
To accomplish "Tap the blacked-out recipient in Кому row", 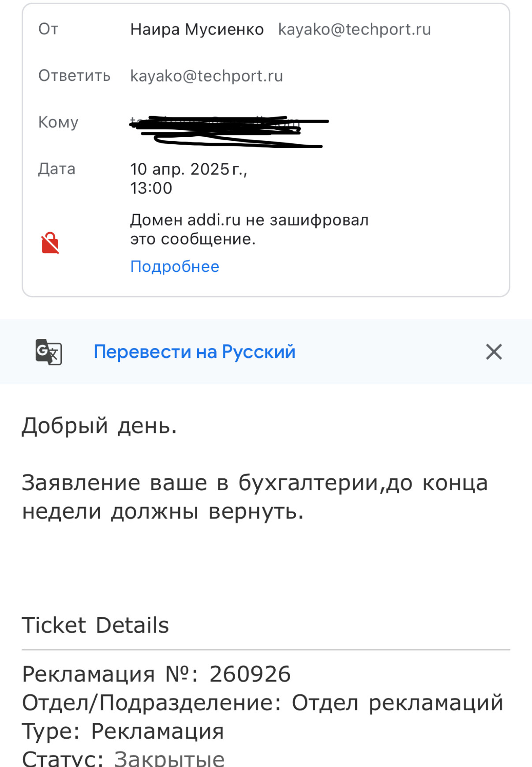I will 229,131.
